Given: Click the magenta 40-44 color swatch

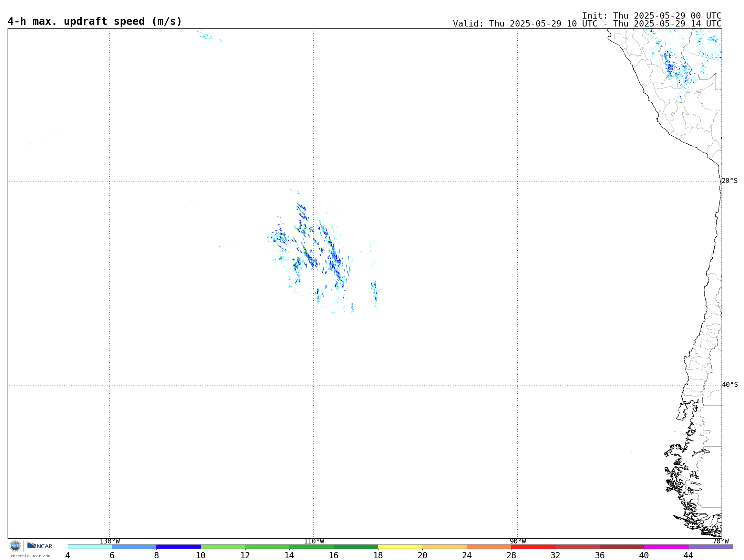Looking at the screenshot, I should (x=666, y=547).
